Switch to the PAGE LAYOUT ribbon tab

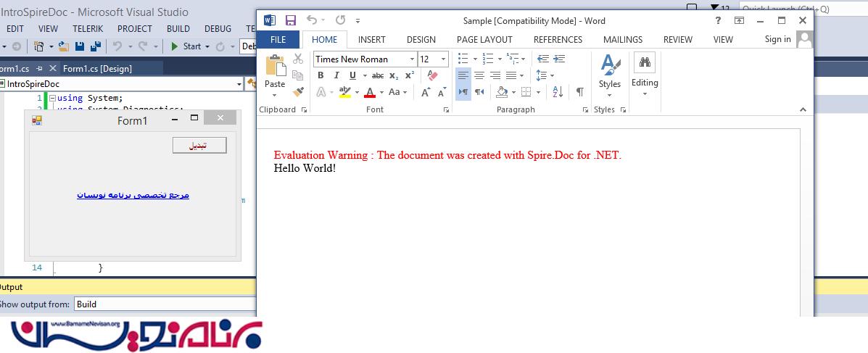tap(484, 40)
